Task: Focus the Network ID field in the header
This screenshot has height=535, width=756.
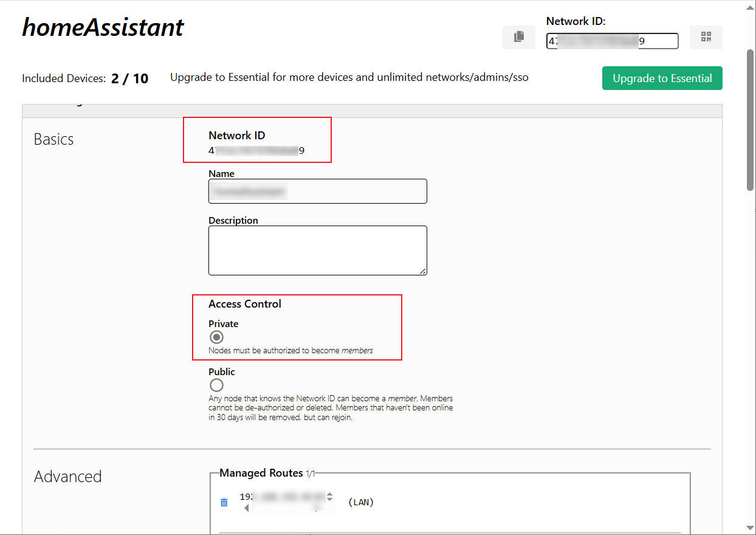Action: tap(612, 41)
